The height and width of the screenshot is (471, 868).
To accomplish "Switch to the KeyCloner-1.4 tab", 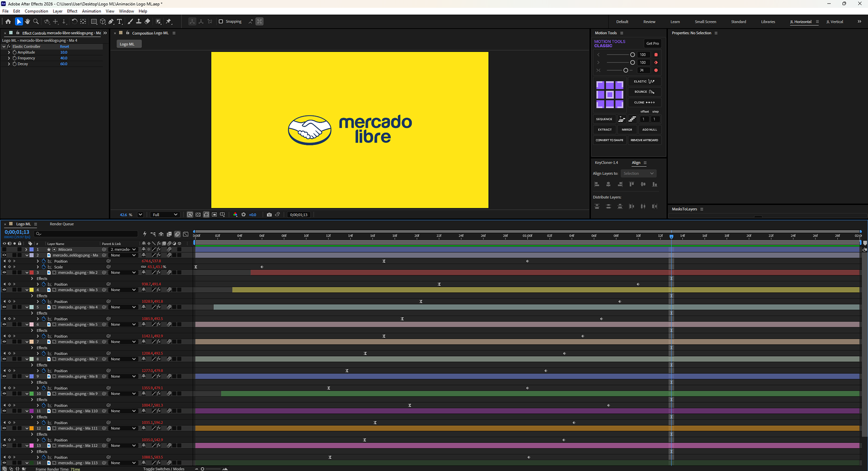I will click(606, 163).
